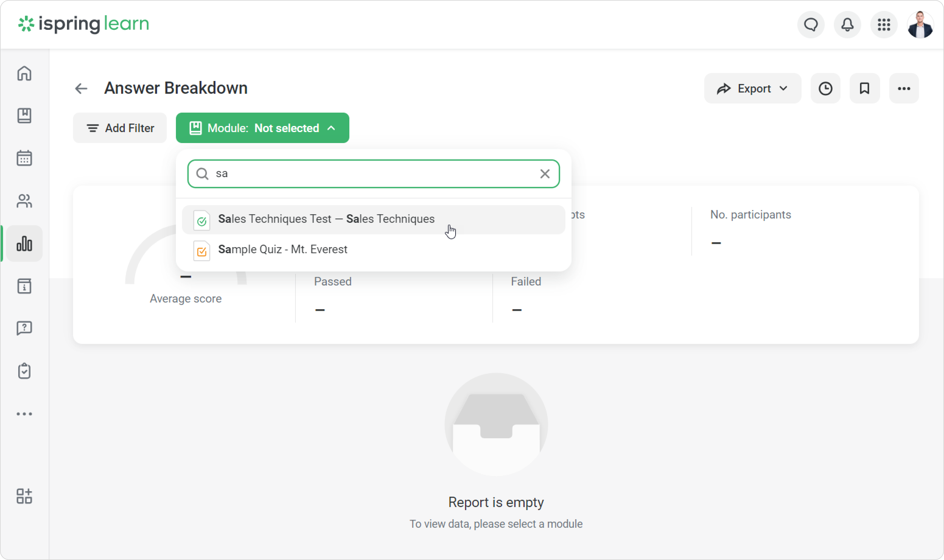Select Sample Quiz - Mt. Everest
Image resolution: width=944 pixels, height=560 pixels.
tap(373, 250)
